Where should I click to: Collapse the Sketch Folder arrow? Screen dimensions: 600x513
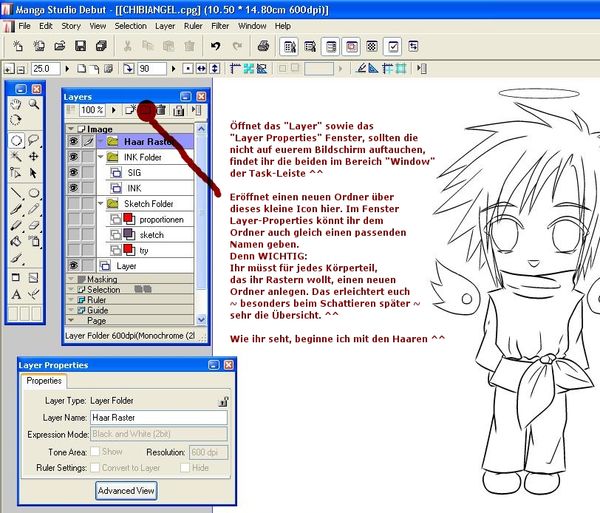(101, 204)
